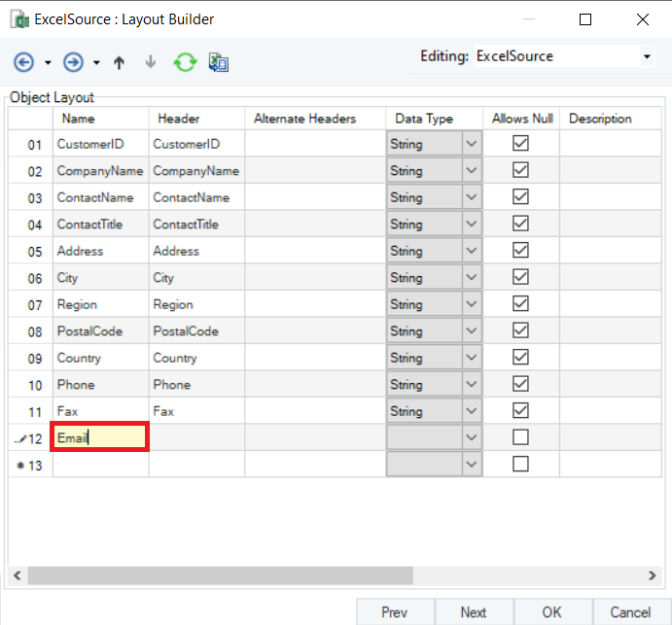Click the Data Type column header

424,119
